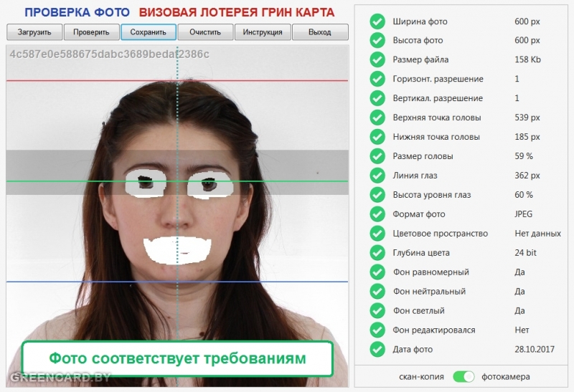Click the 158 Kb file size value
574x392 pixels.
[x=527, y=59]
